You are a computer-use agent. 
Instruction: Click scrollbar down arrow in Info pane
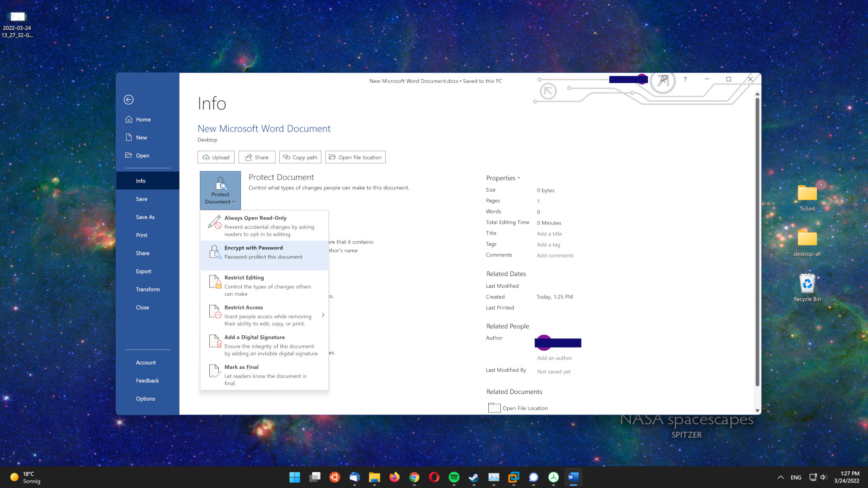click(x=757, y=411)
